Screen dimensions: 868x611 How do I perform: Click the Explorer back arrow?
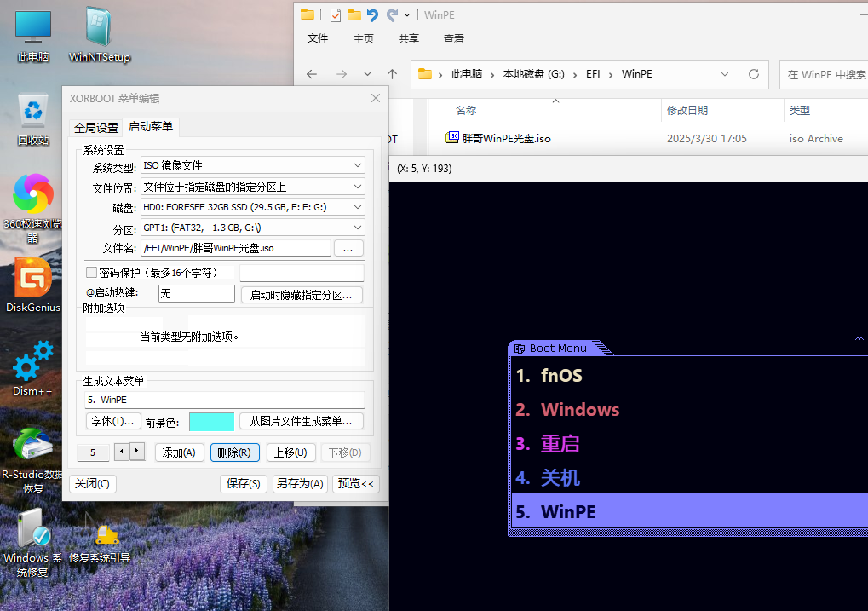coord(312,74)
